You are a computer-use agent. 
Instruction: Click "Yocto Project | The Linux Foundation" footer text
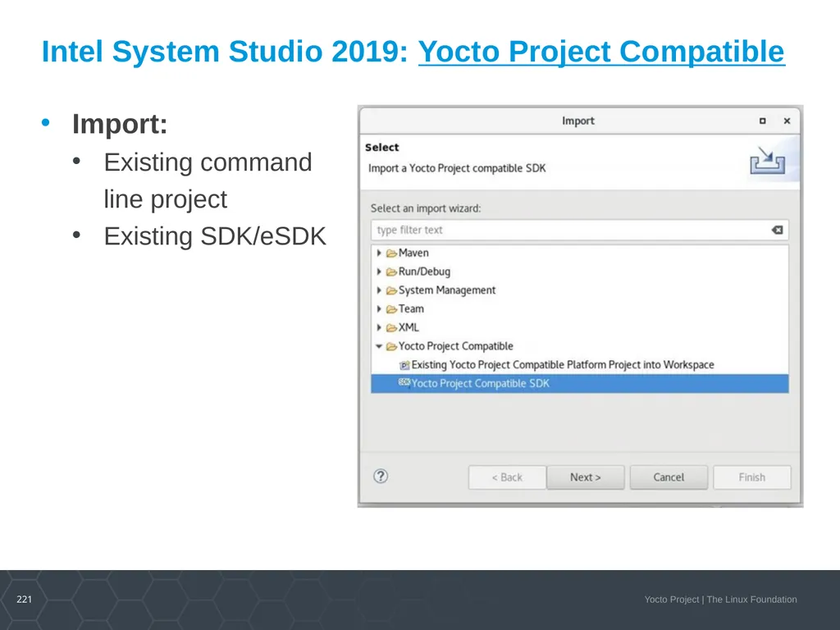point(720,600)
